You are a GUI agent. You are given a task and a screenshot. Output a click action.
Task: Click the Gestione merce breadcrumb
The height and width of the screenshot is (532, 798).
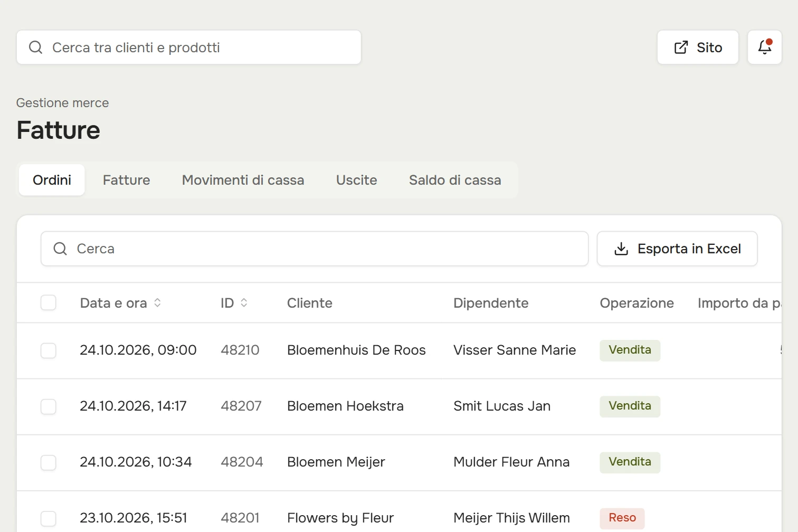pyautogui.click(x=63, y=103)
